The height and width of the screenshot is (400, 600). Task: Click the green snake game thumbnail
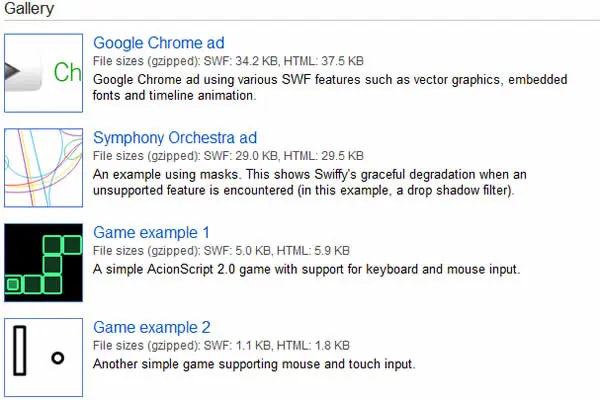click(x=43, y=263)
